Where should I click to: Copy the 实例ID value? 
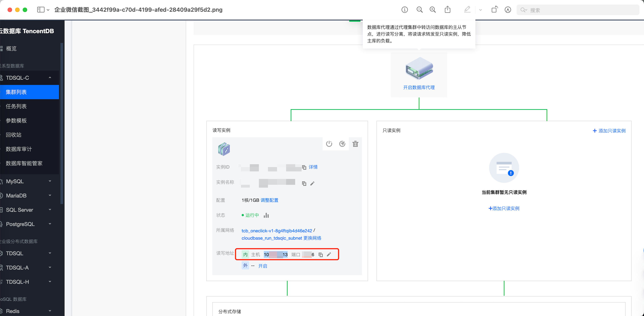coord(304,167)
